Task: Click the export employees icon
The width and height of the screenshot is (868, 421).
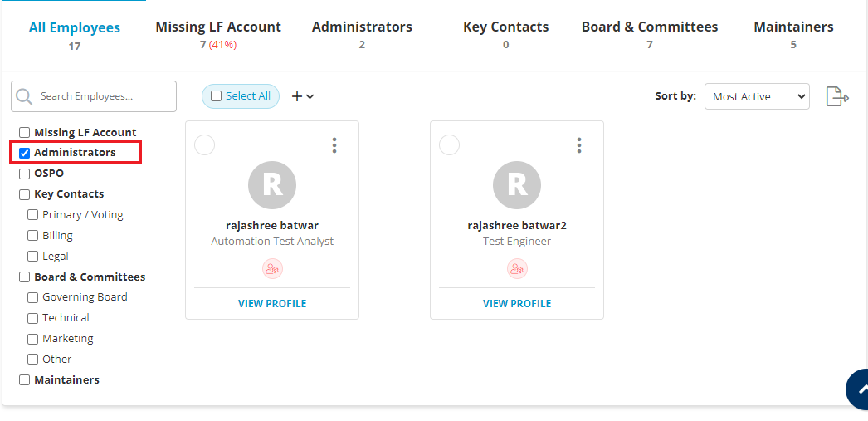Action: 836,96
